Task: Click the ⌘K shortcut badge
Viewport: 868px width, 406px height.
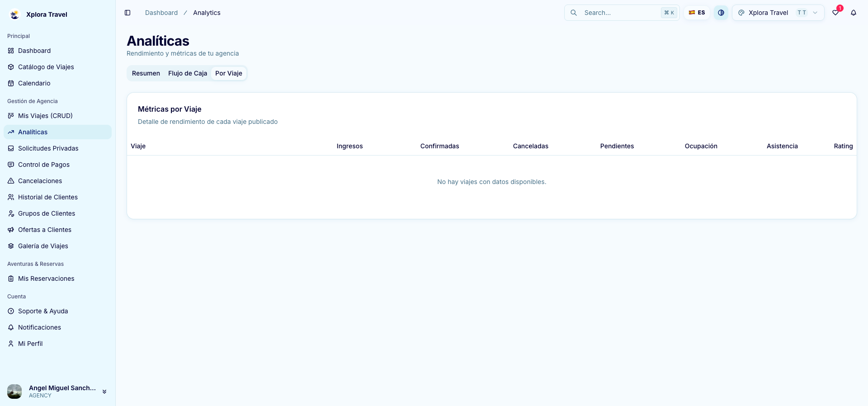Action: (x=669, y=13)
